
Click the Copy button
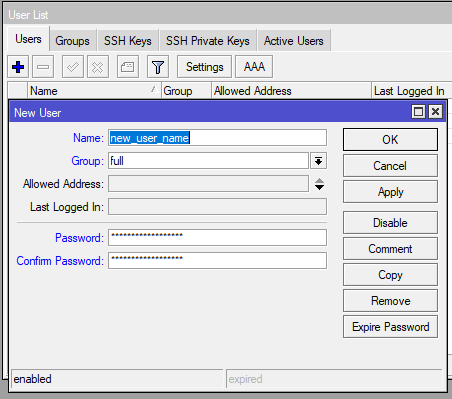pos(390,274)
